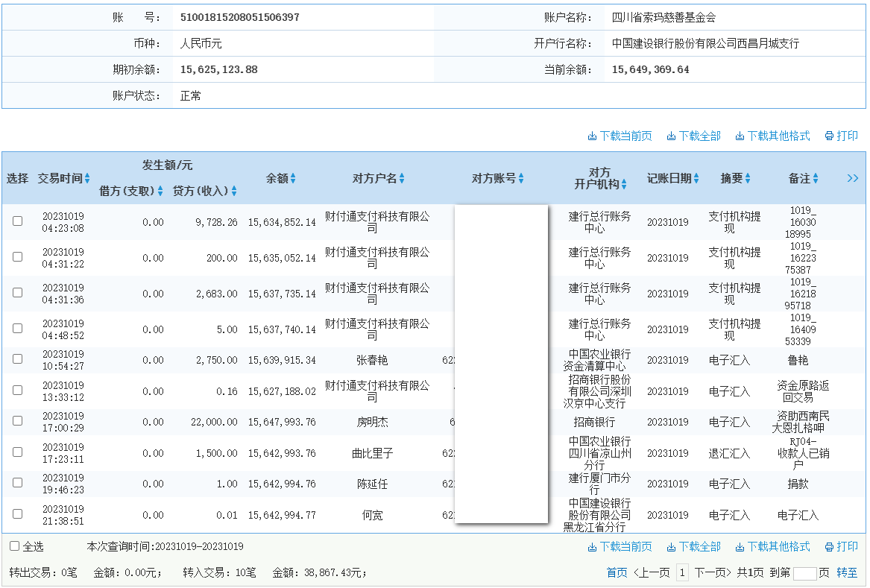Sort by 余额 column arrows
Screen dimensions: 870x588
click(293, 179)
